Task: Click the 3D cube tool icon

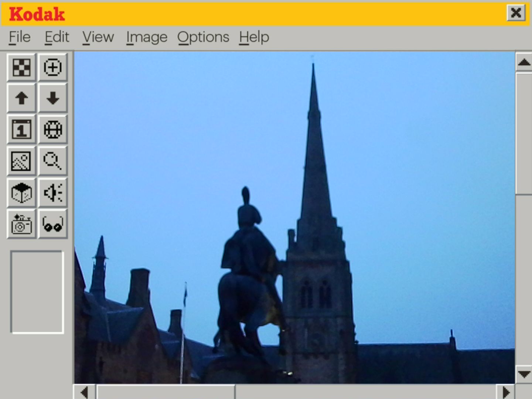Action: (21, 192)
